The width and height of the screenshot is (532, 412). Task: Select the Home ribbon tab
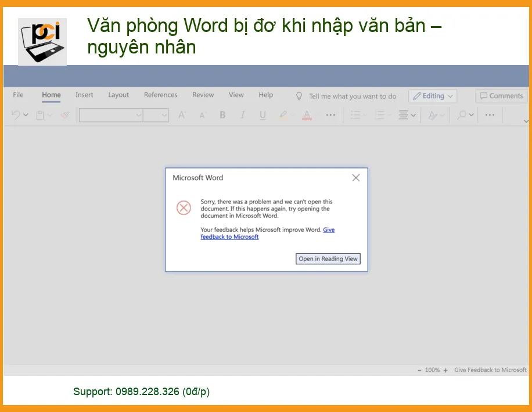pos(51,95)
